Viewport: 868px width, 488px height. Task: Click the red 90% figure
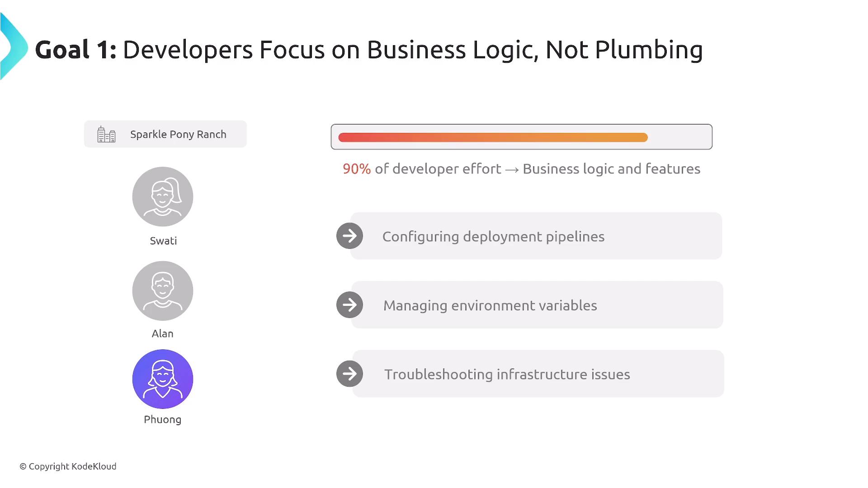pos(357,169)
